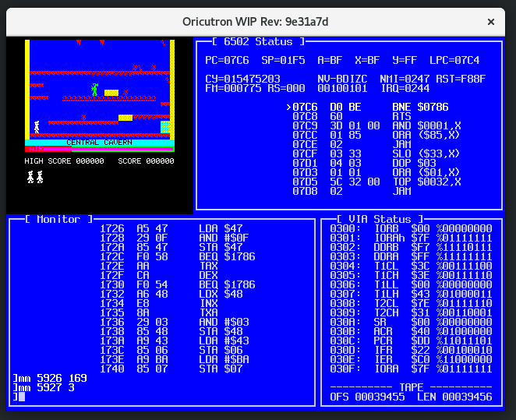
Task: Click the FM=000775 frame counter
Action: pos(233,88)
